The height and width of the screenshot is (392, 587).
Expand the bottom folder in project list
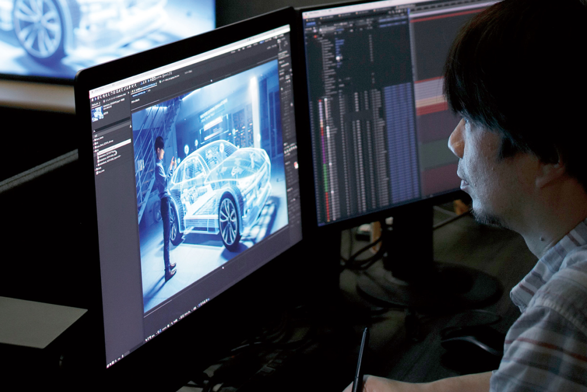click(96, 170)
